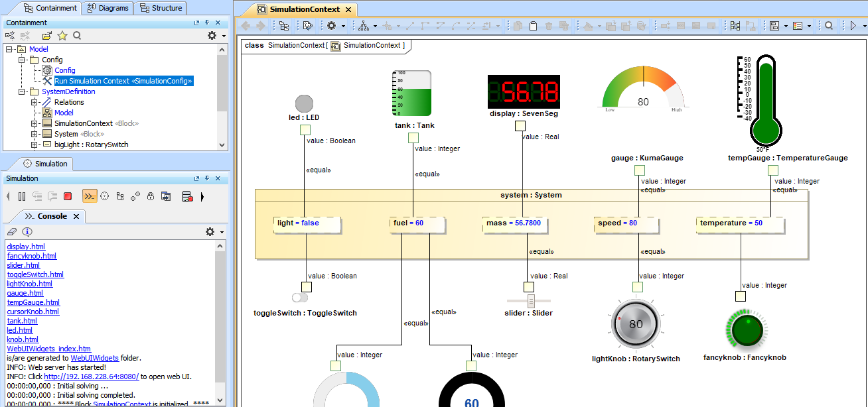Pause the running simulation
Viewport: 868px width, 407px height.
[x=22, y=196]
